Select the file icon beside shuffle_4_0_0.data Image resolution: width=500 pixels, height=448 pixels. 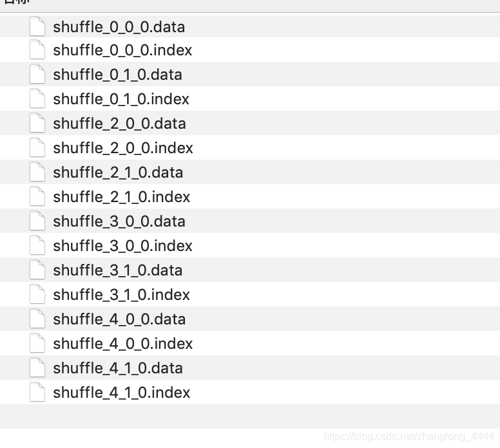point(37,319)
